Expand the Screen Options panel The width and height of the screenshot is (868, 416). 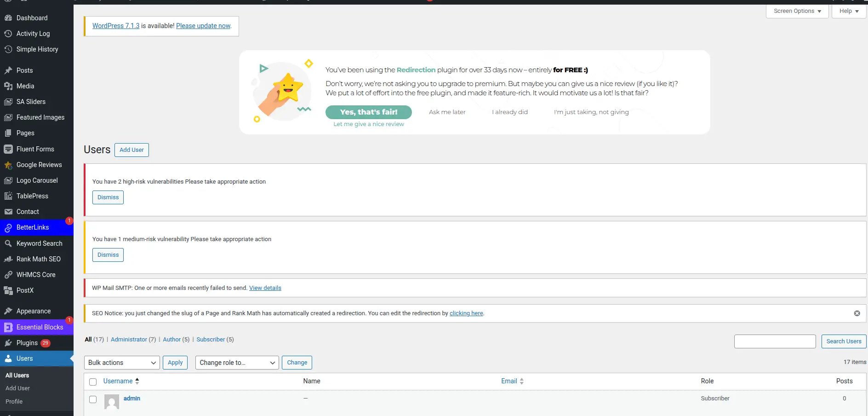(797, 11)
